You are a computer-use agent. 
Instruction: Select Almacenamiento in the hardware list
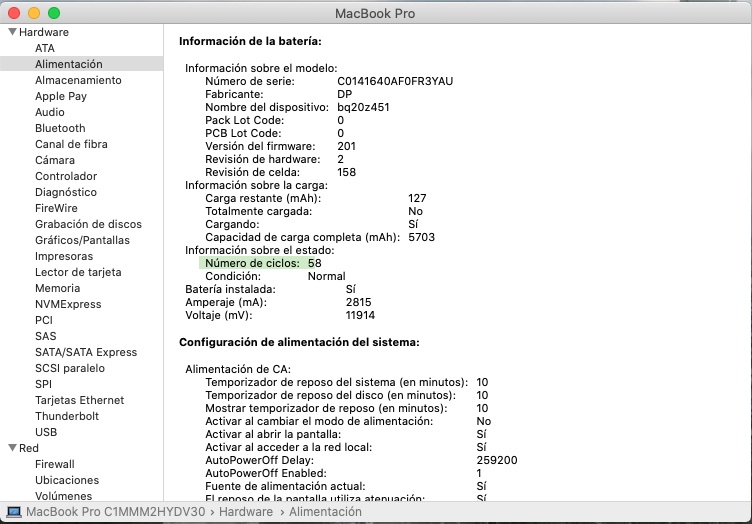click(x=78, y=80)
